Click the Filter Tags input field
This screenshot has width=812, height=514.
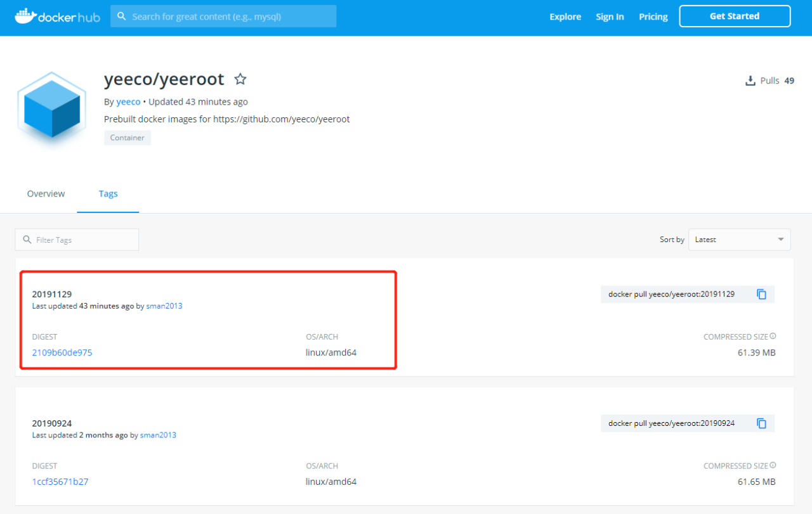77,240
